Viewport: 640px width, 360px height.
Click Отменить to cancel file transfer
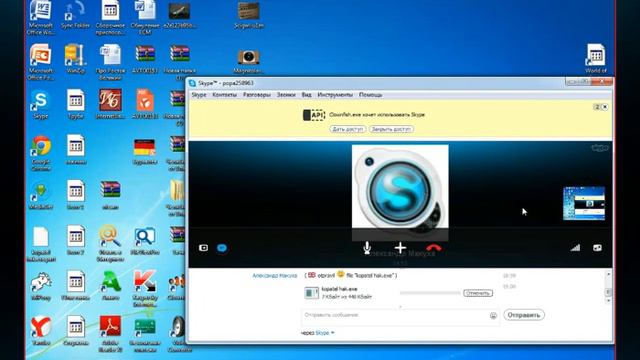[x=478, y=293]
